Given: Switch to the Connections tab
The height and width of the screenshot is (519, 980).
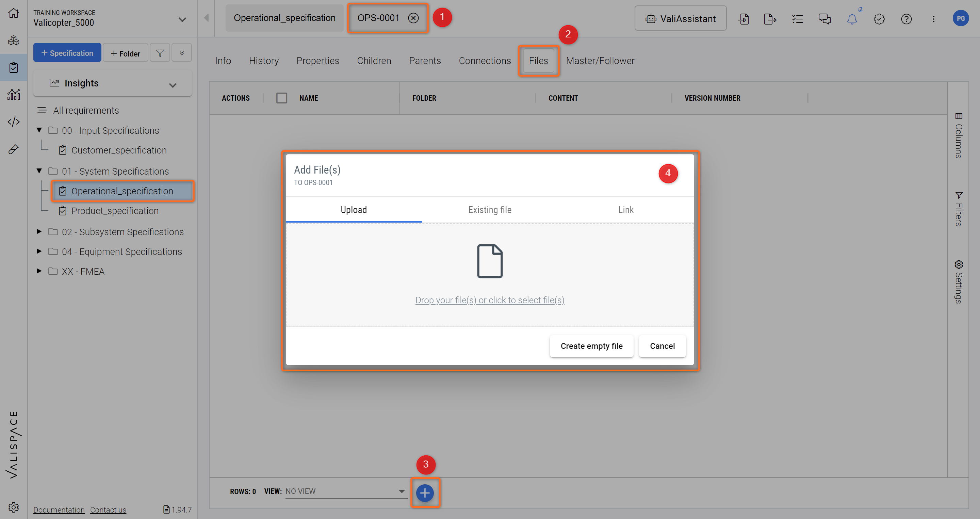Looking at the screenshot, I should pos(485,61).
